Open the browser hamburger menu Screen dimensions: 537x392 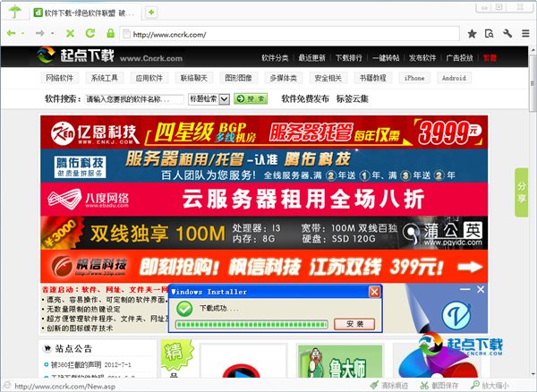525,33
